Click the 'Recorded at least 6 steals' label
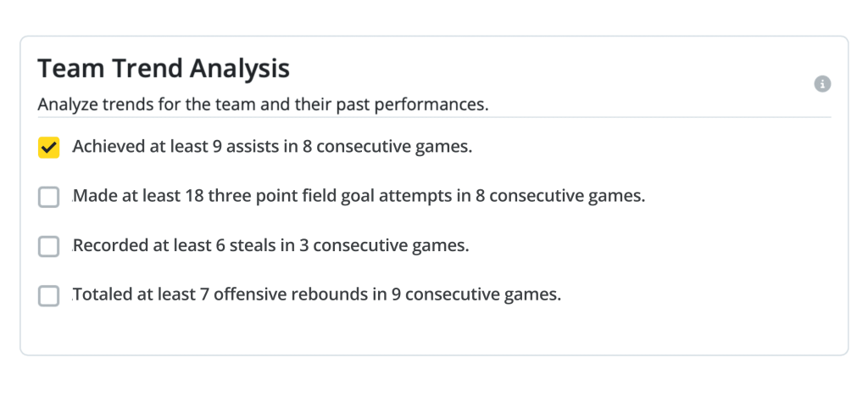The image size is (868, 398). point(270,245)
